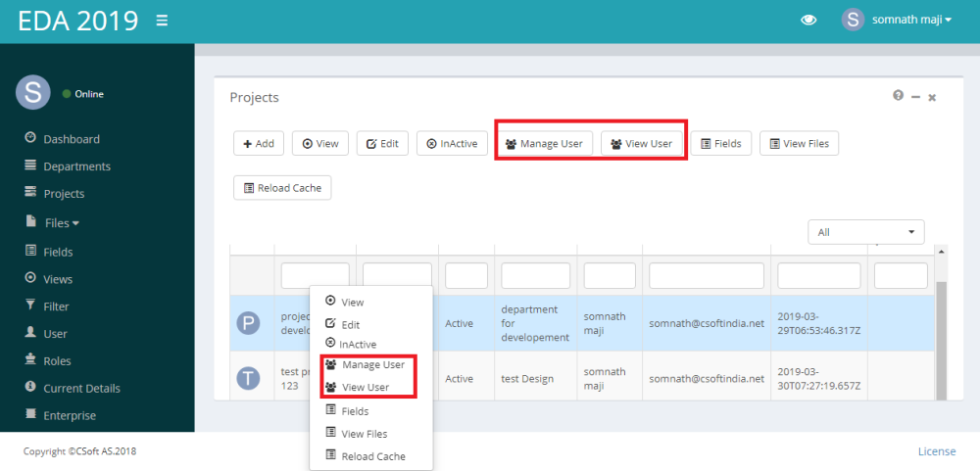Click the View User toolbar button
The height and width of the screenshot is (471, 980).
click(x=641, y=143)
